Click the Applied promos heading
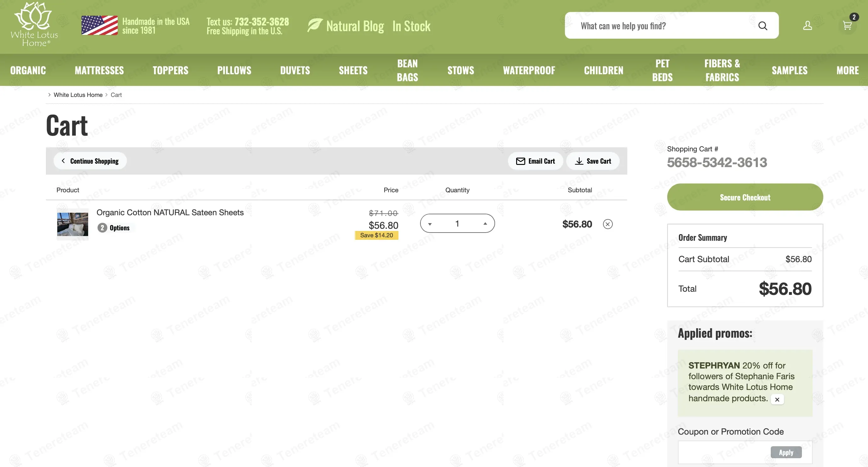868x467 pixels. point(715,333)
